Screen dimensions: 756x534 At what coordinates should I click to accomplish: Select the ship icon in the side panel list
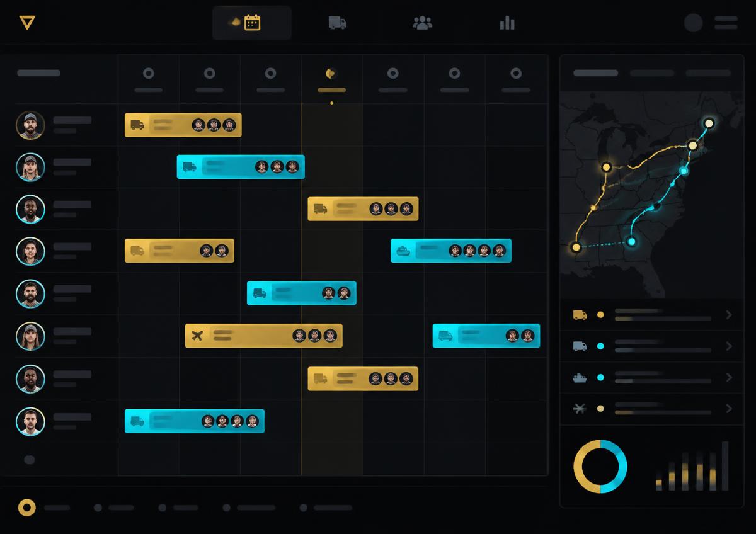[580, 377]
